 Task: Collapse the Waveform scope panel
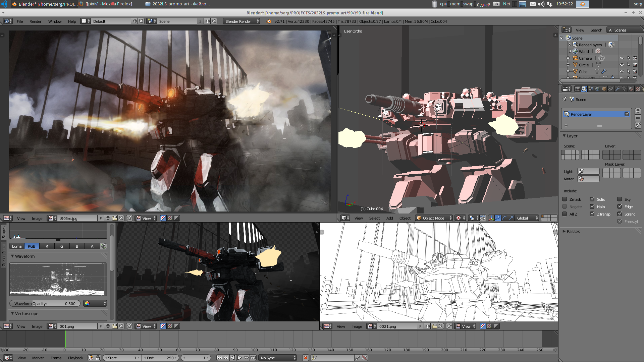click(x=12, y=256)
